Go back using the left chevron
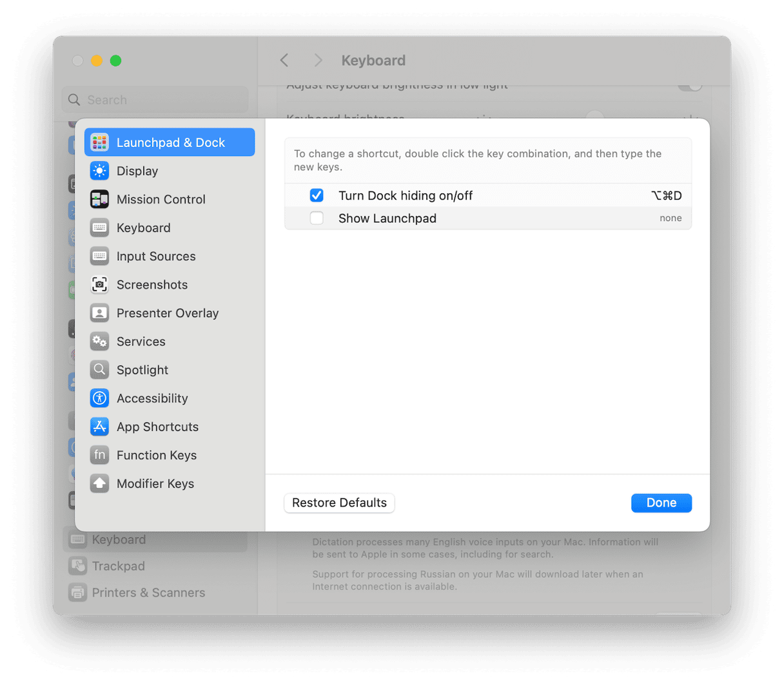The image size is (784, 685). coord(284,61)
